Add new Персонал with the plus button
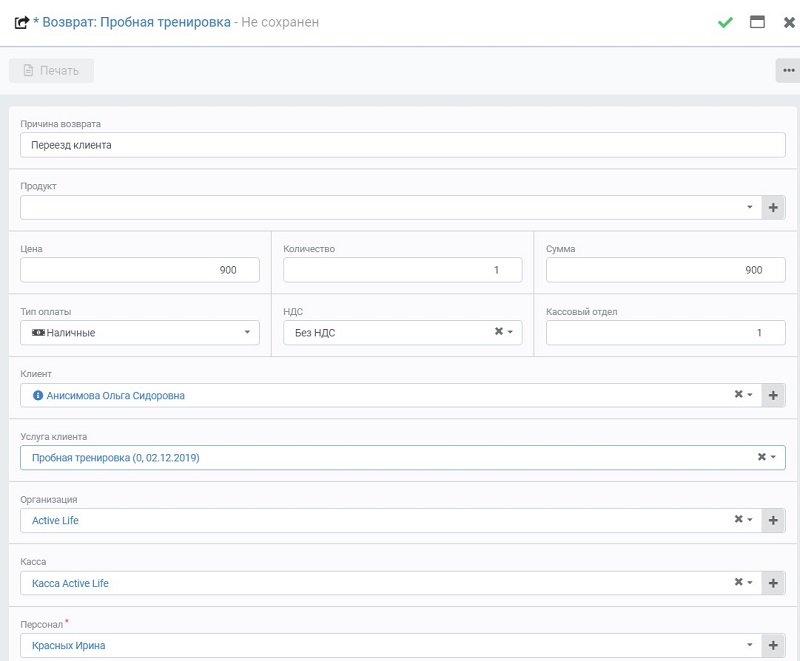The height and width of the screenshot is (661, 800). point(773,645)
